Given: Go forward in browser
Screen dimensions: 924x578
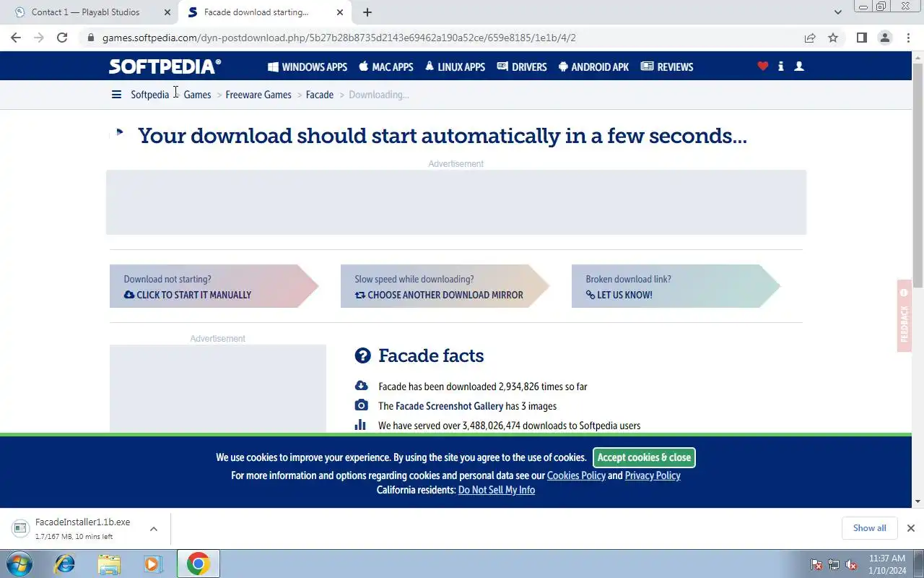Looking at the screenshot, I should tap(39, 38).
